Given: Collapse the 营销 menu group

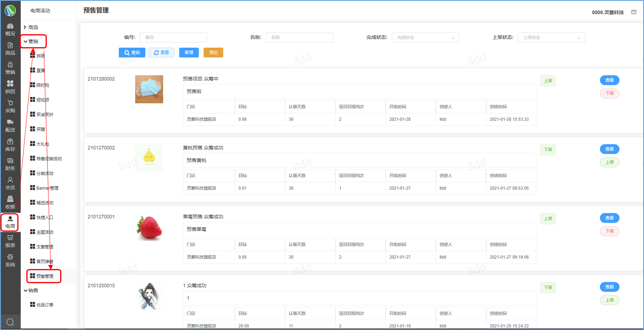Looking at the screenshot, I should click(33, 41).
